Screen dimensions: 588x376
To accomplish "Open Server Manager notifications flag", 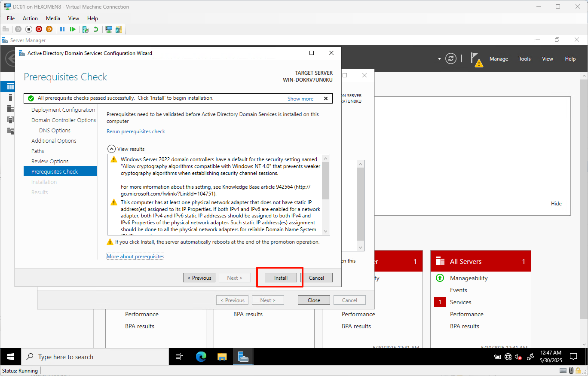I will pyautogui.click(x=476, y=59).
